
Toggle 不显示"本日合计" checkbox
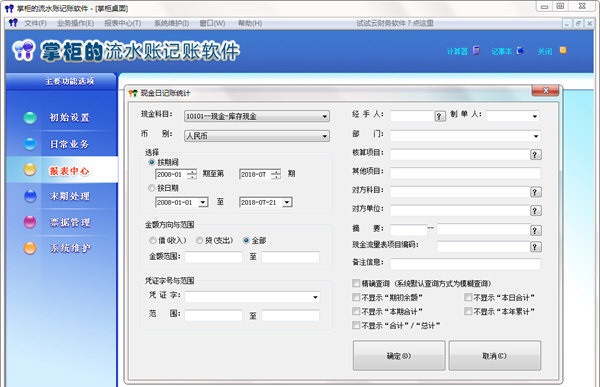point(468,297)
